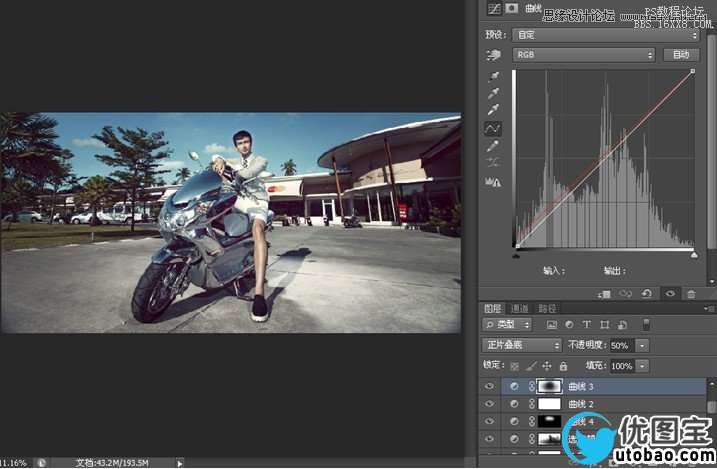
Task: Hide the 曲线 3 layer
Action: [489, 387]
